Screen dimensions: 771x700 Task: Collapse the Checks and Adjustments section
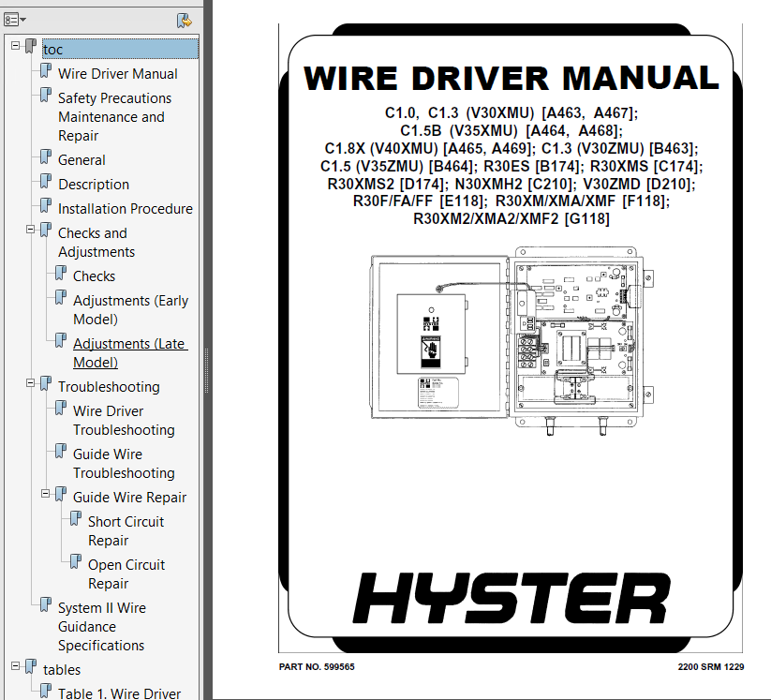31,230
